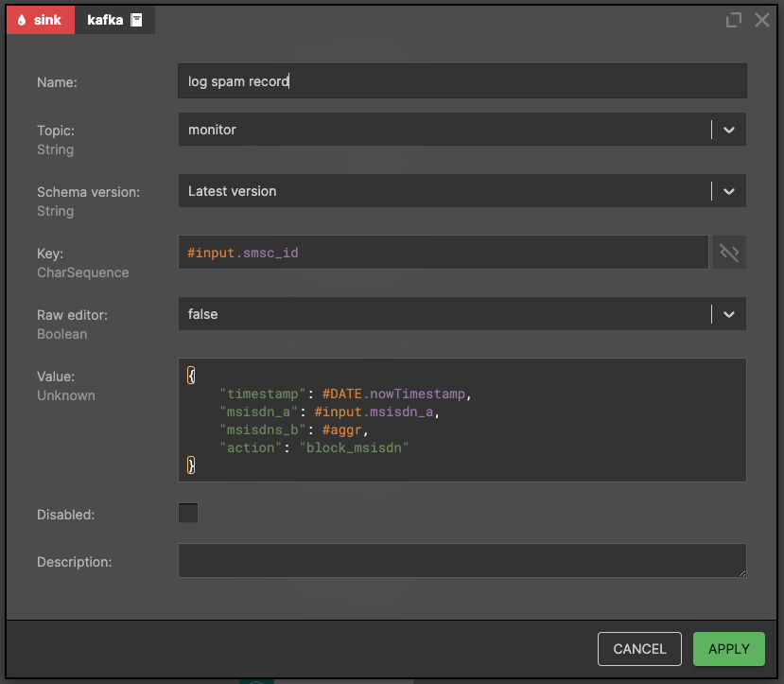Focus the Name input field
The width and height of the screenshot is (784, 684).
pos(462,81)
